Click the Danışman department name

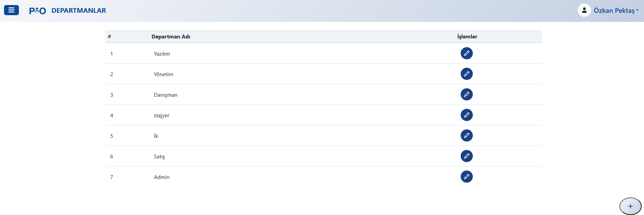pyautogui.click(x=165, y=95)
